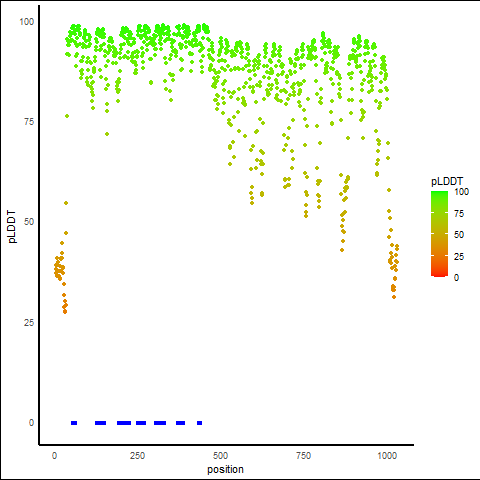
Task: Click the lowest orange point at far right
Action: [x=394, y=297]
